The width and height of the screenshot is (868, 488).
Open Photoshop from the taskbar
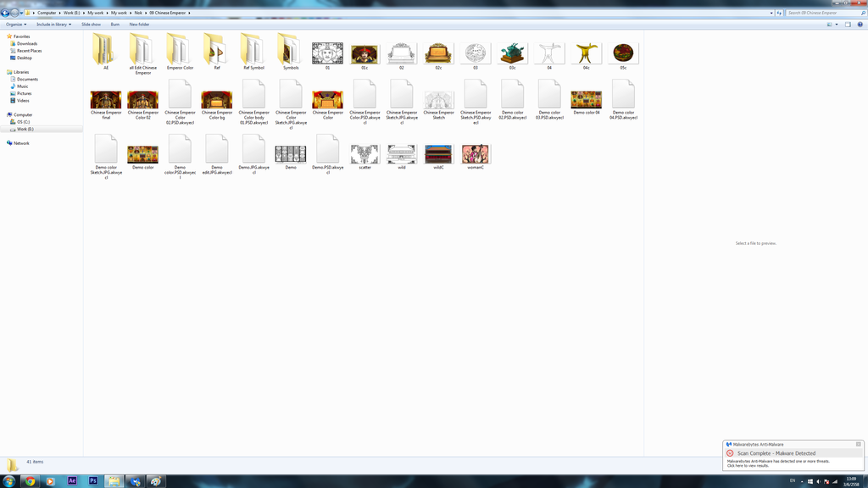[93, 481]
